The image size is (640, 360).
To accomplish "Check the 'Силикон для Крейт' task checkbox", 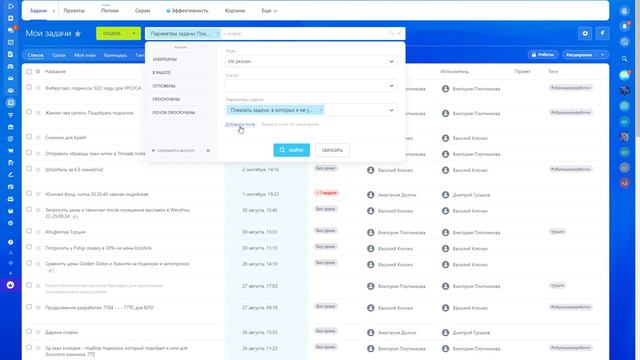I will point(29,137).
